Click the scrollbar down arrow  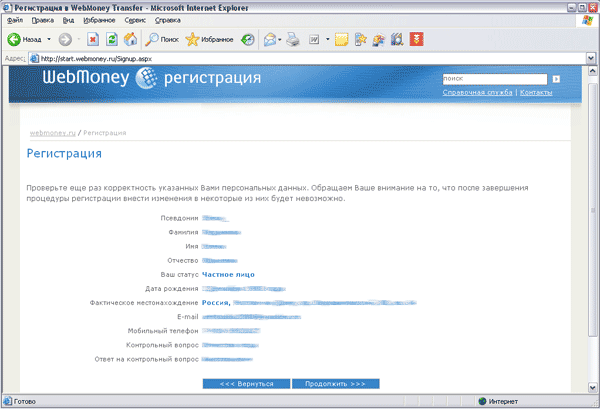point(592,387)
